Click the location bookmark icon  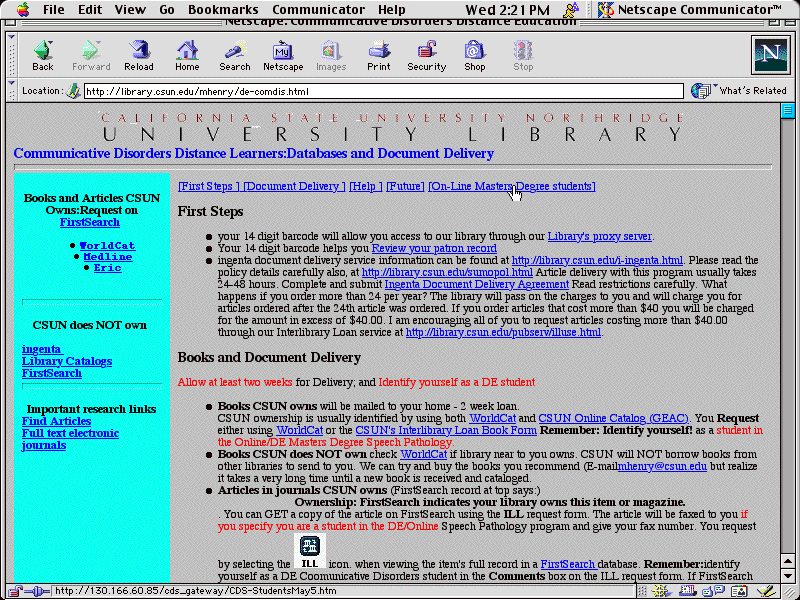(74, 91)
